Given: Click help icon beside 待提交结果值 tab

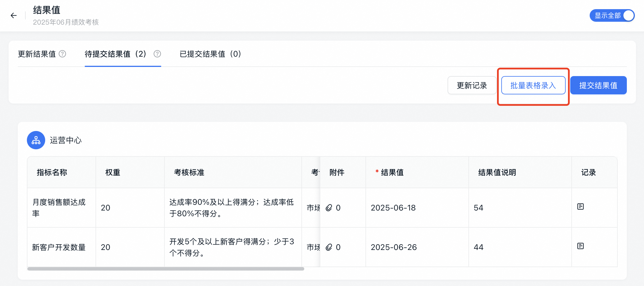Looking at the screenshot, I should click(157, 54).
